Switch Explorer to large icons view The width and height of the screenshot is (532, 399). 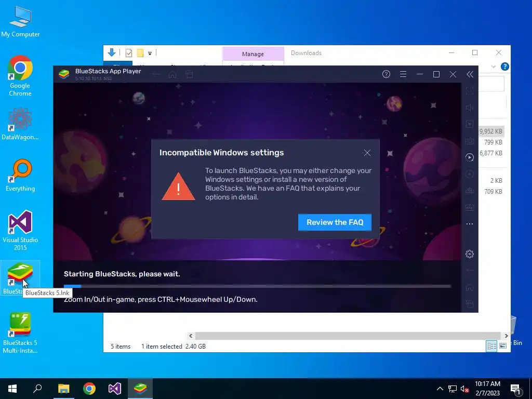pos(503,346)
